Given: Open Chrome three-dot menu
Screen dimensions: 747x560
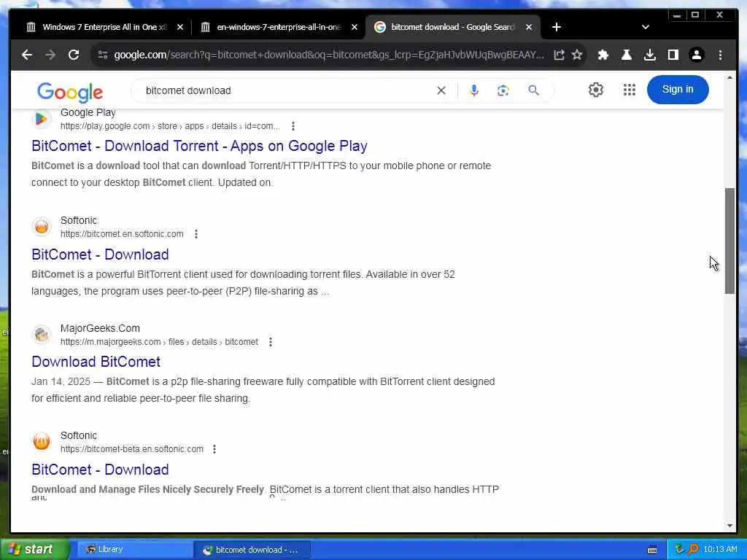Looking at the screenshot, I should (720, 55).
